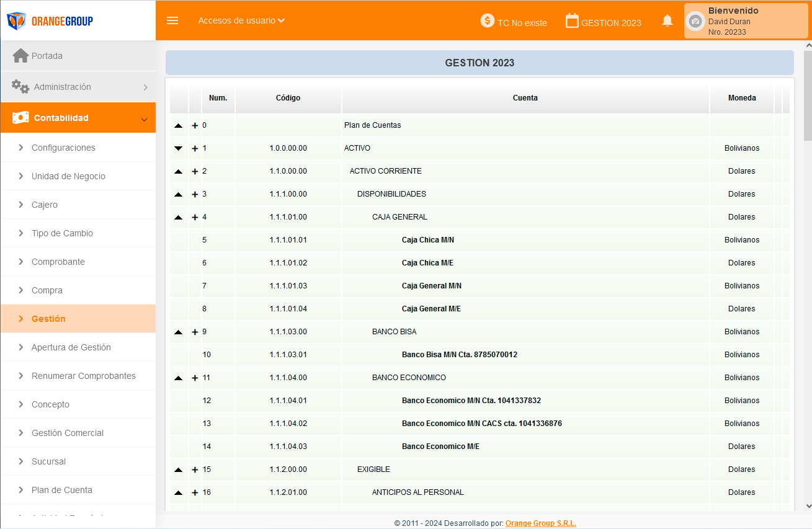Select Tipo de Cambio menu item
This screenshot has width=812, height=529.
click(62, 233)
